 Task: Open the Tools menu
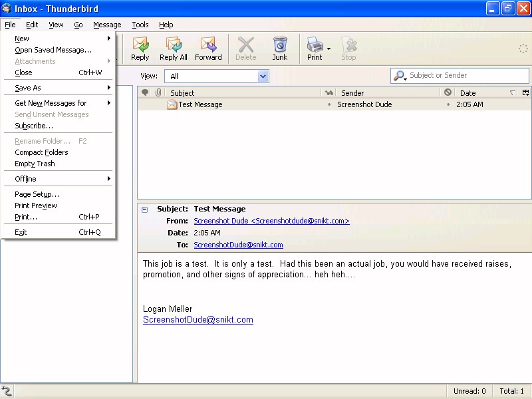click(140, 25)
